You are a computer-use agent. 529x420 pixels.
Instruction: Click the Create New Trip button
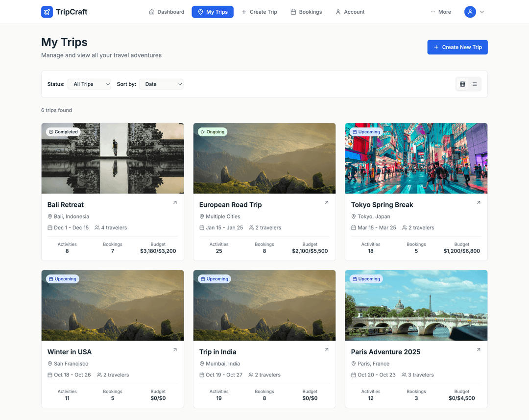point(457,47)
